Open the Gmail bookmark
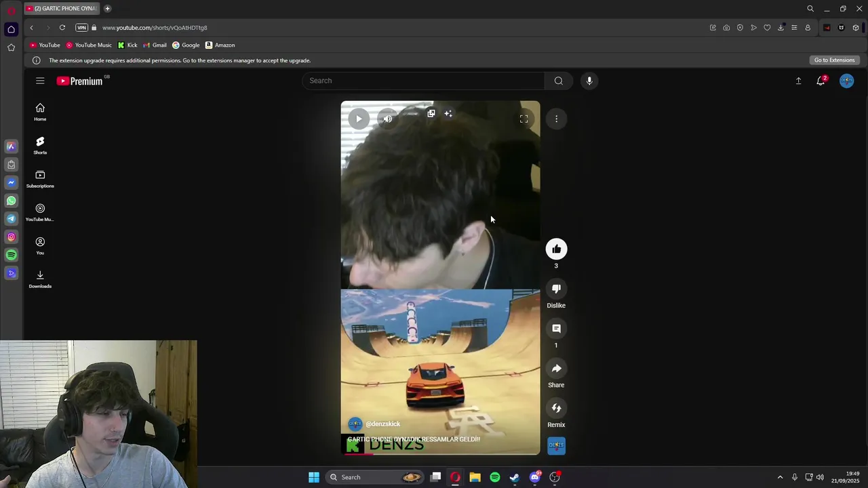The width and height of the screenshot is (868, 488). coord(155,45)
